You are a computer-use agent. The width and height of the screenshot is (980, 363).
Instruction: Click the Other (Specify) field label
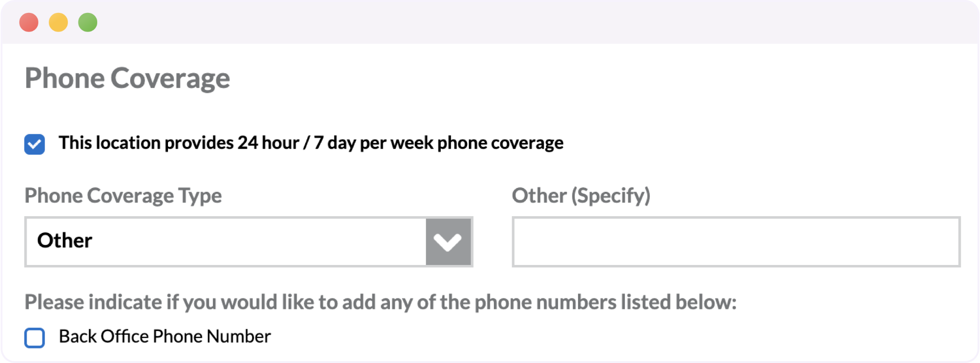pos(581,196)
